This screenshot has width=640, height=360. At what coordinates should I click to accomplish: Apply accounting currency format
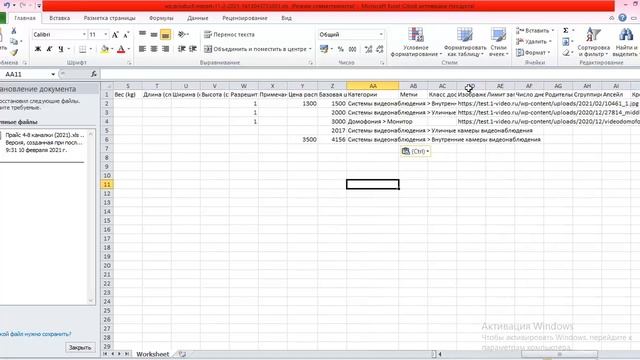pyautogui.click(x=324, y=49)
